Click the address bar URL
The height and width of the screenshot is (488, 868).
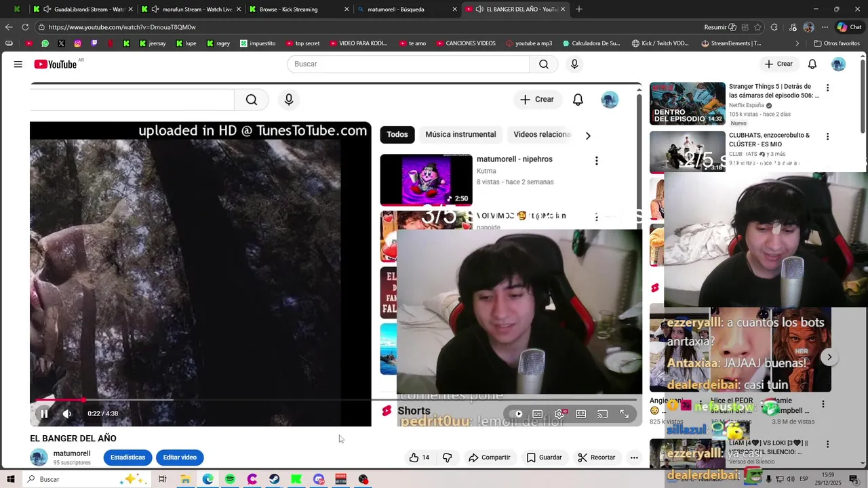coord(122,27)
